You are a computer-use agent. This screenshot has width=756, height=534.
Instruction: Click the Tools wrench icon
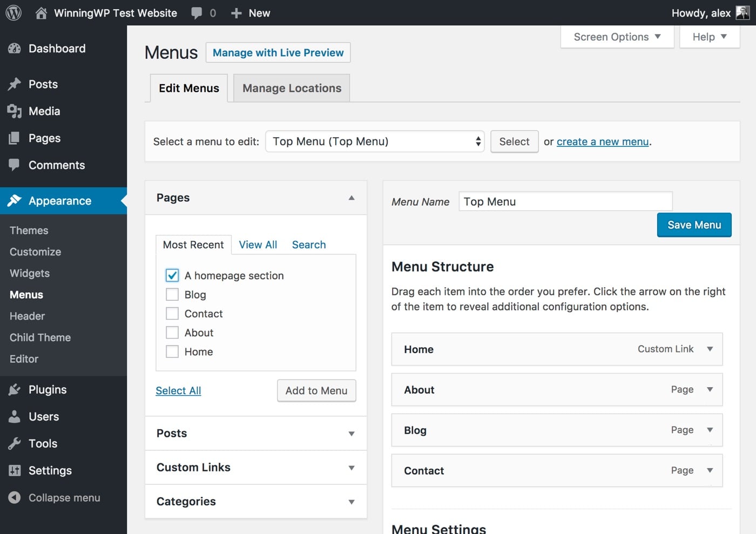(x=15, y=444)
